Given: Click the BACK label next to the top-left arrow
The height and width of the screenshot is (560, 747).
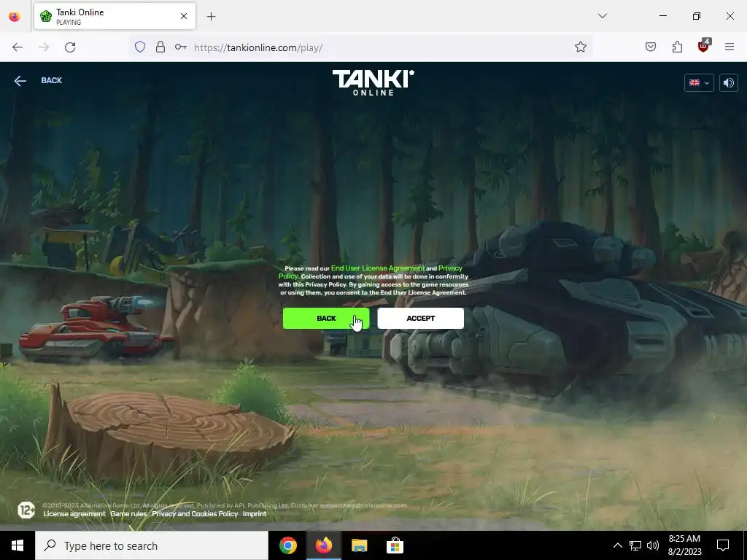Looking at the screenshot, I should (52, 80).
